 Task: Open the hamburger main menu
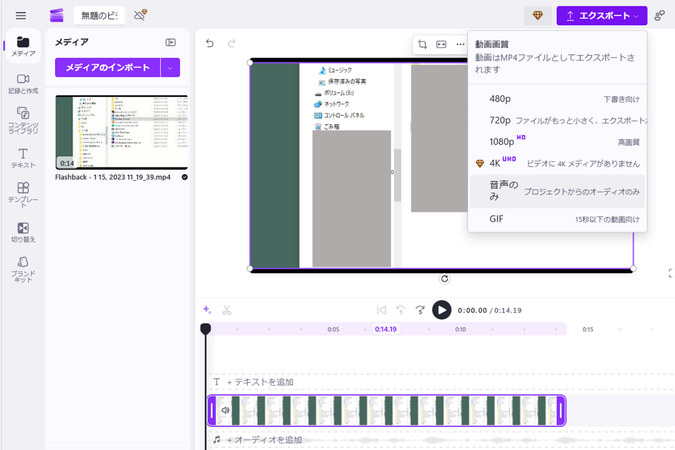tap(21, 16)
